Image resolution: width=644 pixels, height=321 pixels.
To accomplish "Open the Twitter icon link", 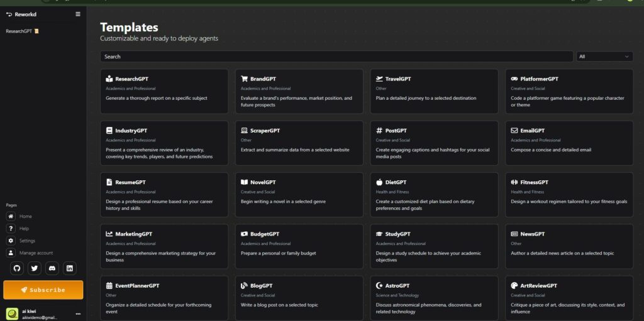I will (35, 268).
